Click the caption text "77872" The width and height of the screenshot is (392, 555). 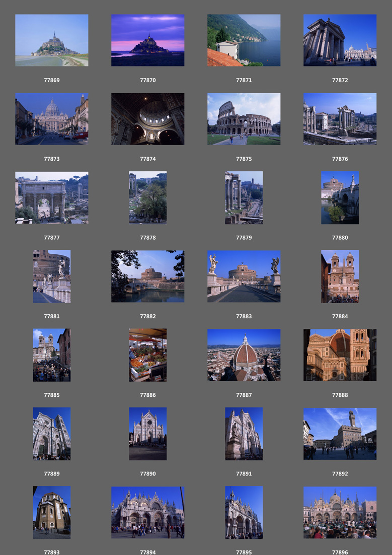click(x=340, y=80)
